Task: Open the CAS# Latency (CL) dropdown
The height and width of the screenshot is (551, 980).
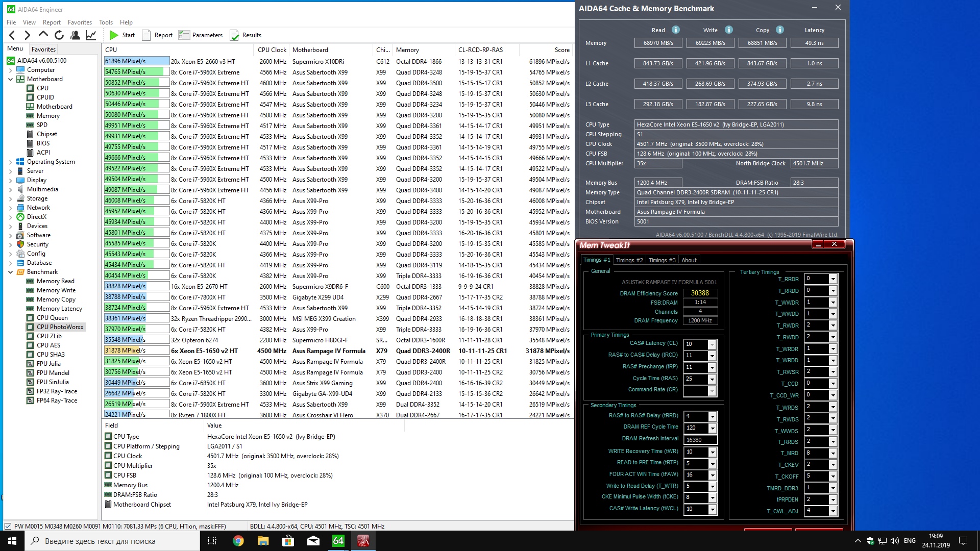Action: point(712,344)
